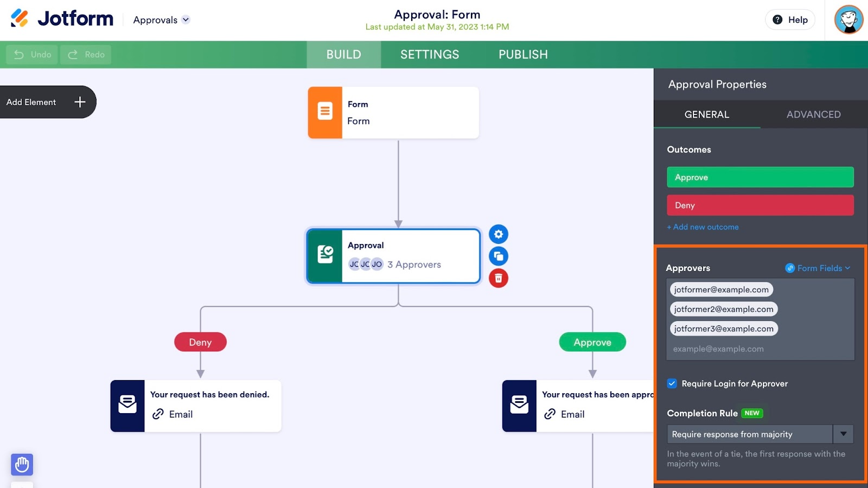Click the 3 Approvers avatars on Approval card
The width and height of the screenshot is (868, 488).
[x=366, y=265]
